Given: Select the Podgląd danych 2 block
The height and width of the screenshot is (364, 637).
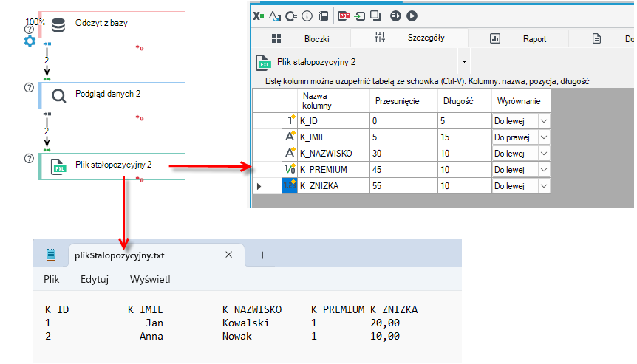Looking at the screenshot, I should [x=112, y=95].
